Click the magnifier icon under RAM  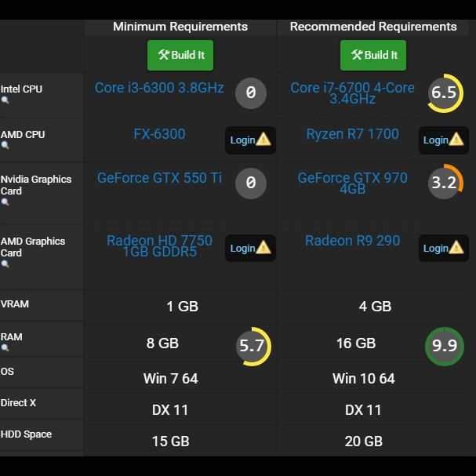coord(5,347)
